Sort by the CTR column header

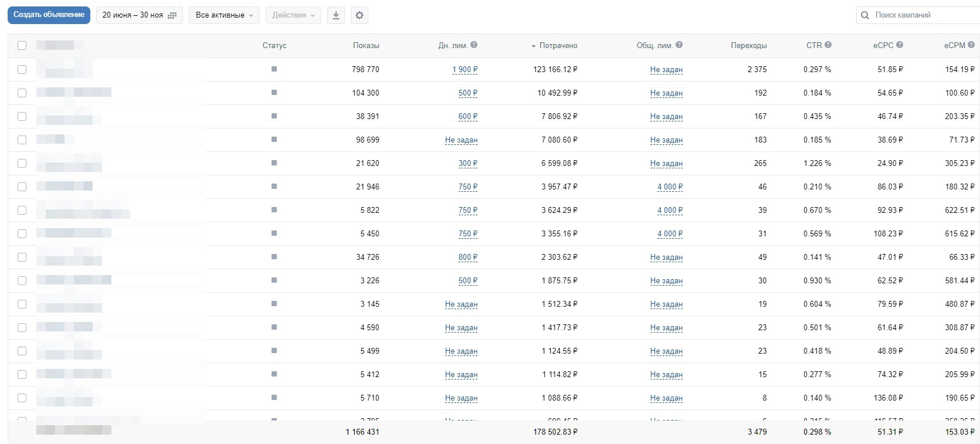click(x=814, y=45)
